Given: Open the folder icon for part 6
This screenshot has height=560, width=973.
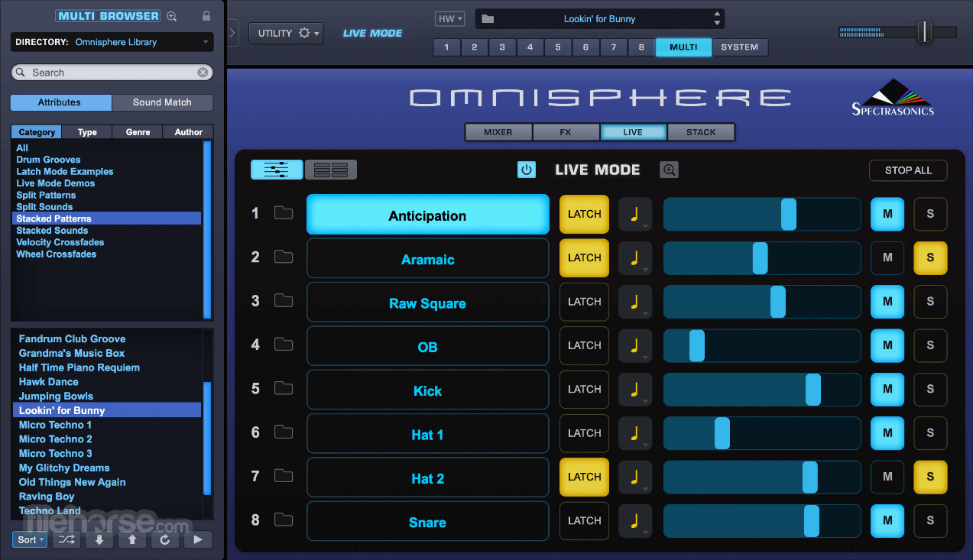Looking at the screenshot, I should click(284, 432).
